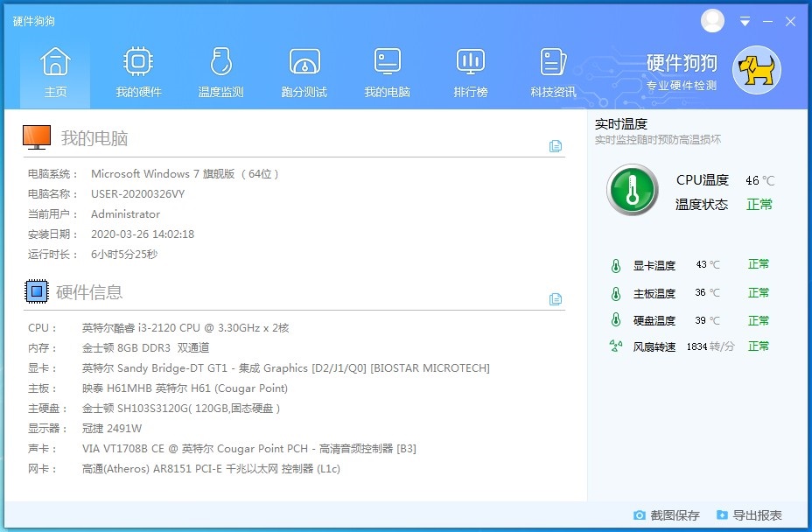Click the 风扇转速 fan icon

(616, 346)
